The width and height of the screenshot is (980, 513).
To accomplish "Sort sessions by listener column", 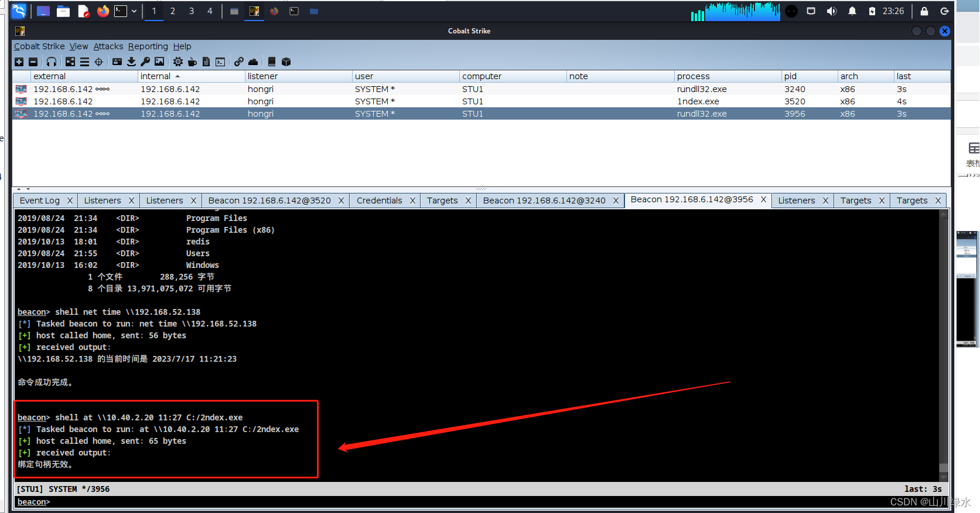I will (x=298, y=76).
